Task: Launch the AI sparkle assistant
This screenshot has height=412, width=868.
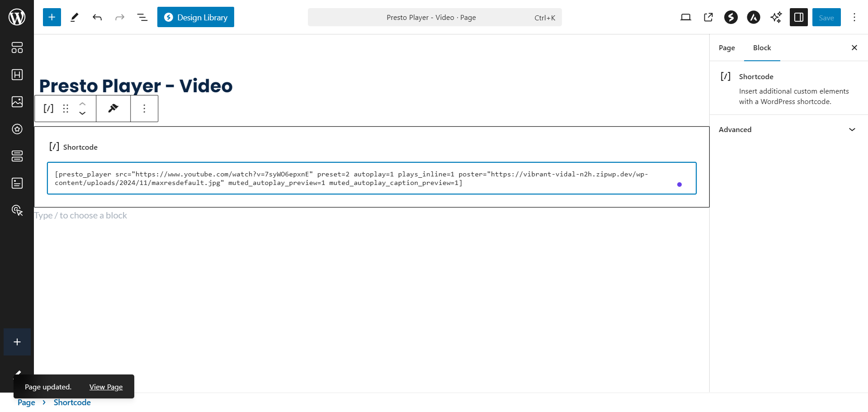Action: coord(776,17)
